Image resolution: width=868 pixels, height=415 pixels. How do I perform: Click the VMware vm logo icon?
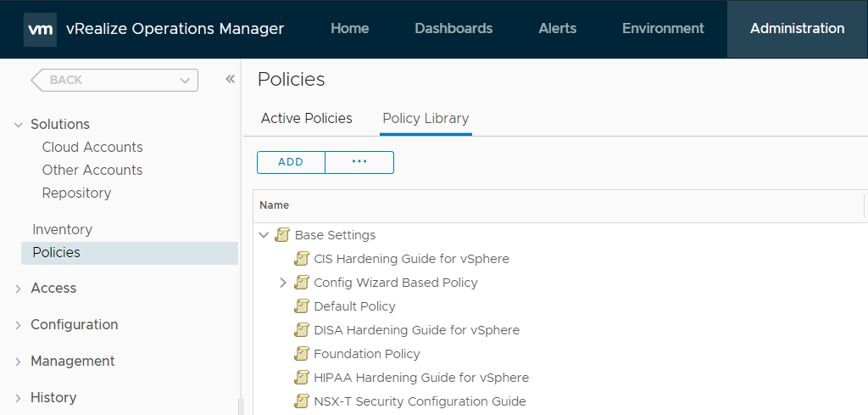tap(40, 30)
